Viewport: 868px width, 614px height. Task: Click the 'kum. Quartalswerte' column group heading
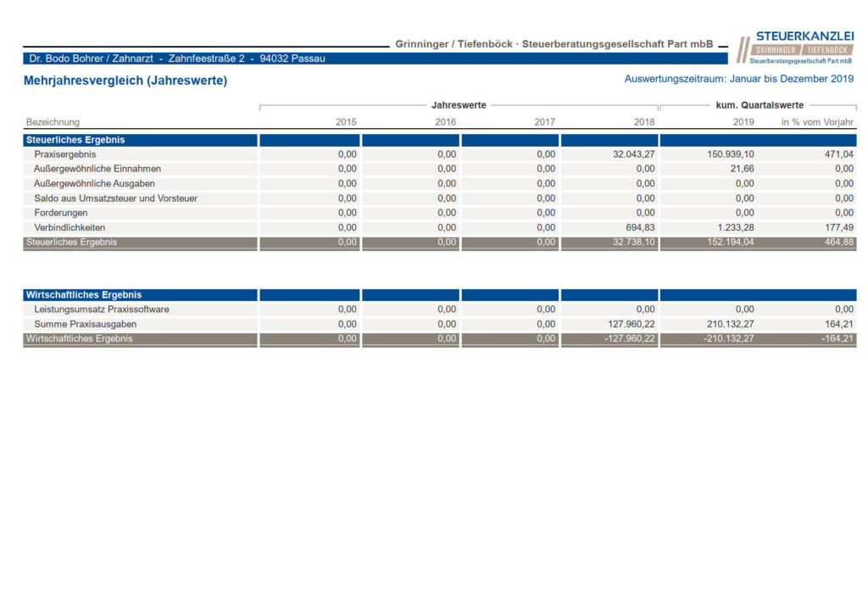coord(759,105)
